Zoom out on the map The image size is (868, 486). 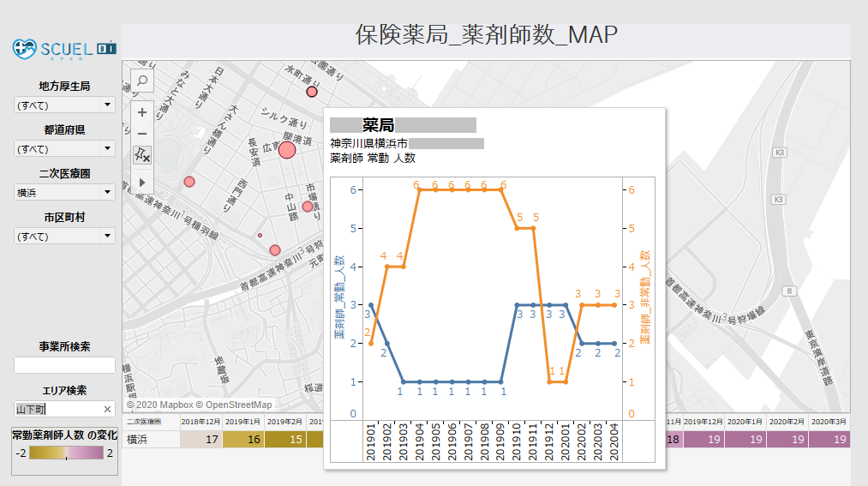(x=142, y=134)
